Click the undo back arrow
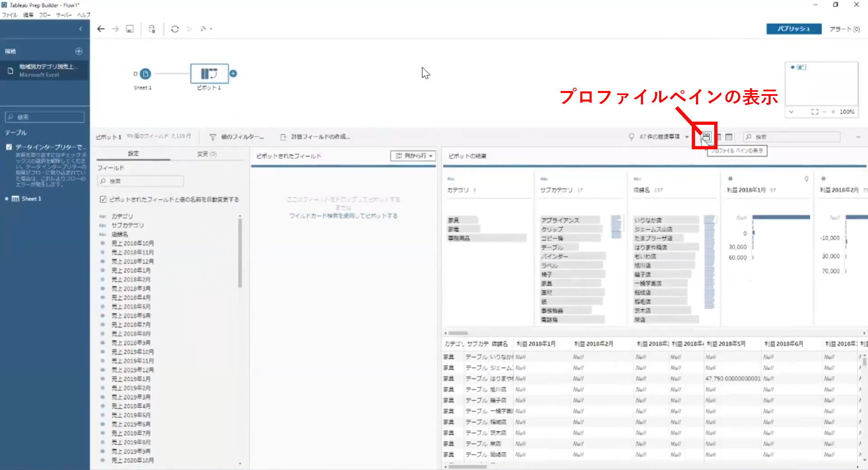The height and width of the screenshot is (470, 868). 101,29
